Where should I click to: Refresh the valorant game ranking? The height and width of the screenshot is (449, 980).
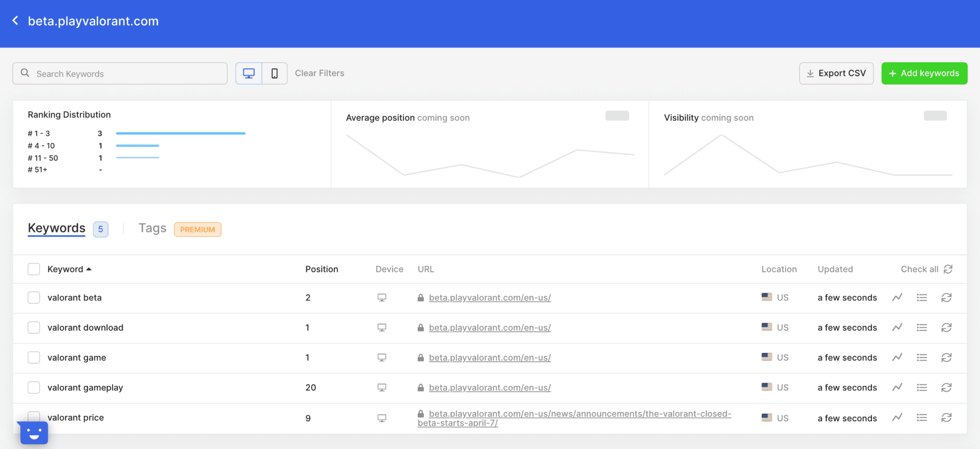[x=947, y=358]
